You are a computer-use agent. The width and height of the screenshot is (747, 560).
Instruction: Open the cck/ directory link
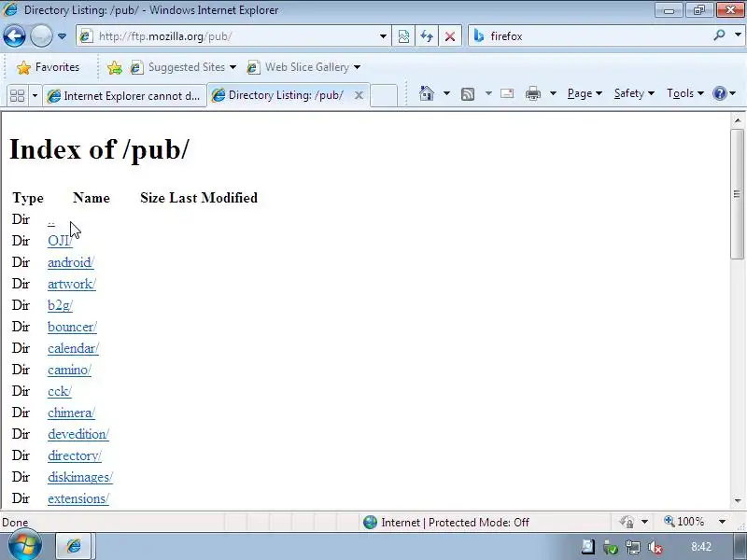coord(60,391)
